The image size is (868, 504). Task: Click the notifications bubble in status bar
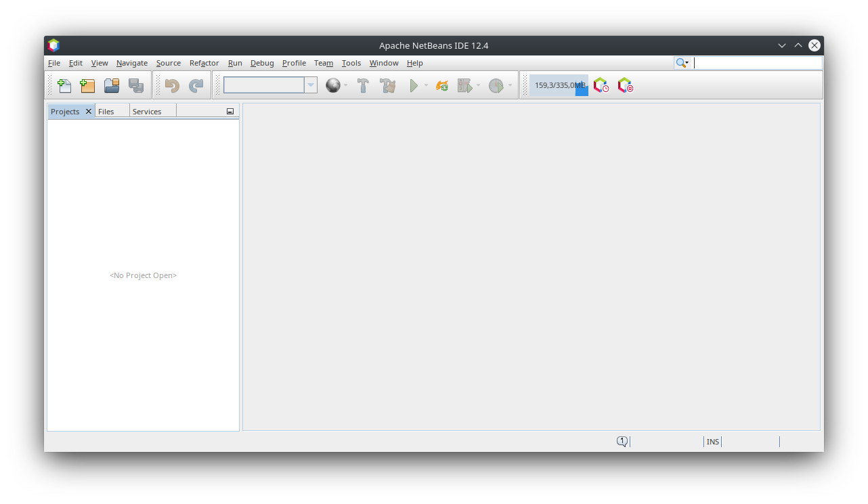[x=622, y=441]
